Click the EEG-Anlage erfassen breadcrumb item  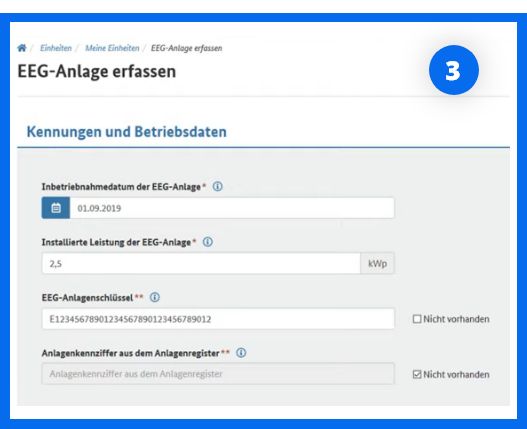tap(187, 48)
